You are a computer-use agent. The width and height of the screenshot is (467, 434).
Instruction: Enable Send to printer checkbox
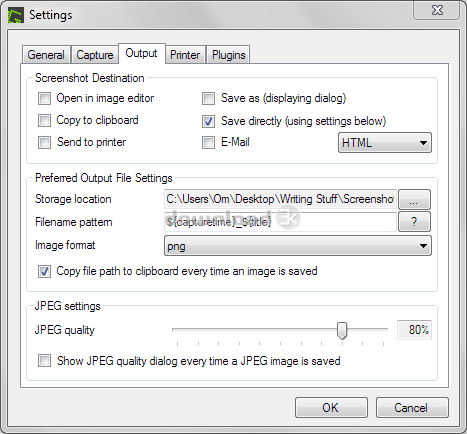tap(44, 142)
